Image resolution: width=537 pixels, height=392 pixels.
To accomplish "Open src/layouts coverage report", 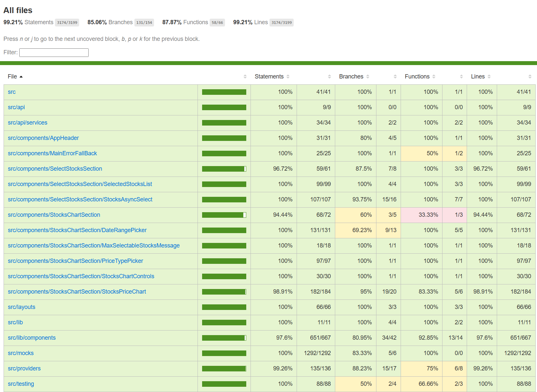I will (x=22, y=307).
